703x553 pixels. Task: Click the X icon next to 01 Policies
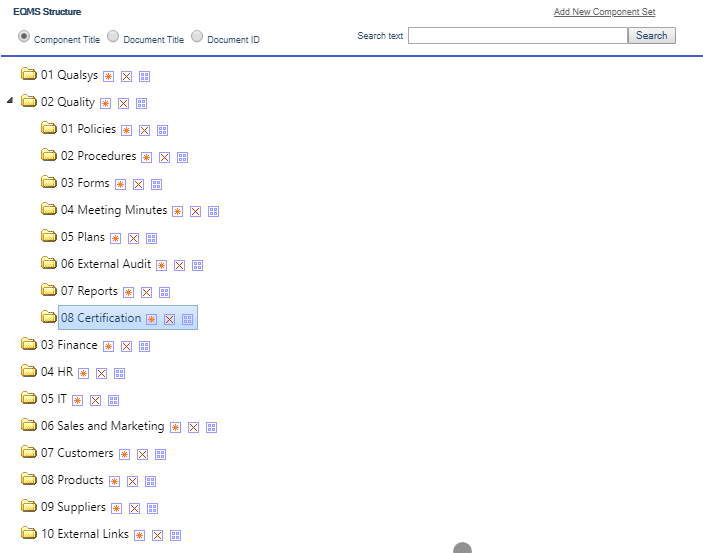click(145, 130)
